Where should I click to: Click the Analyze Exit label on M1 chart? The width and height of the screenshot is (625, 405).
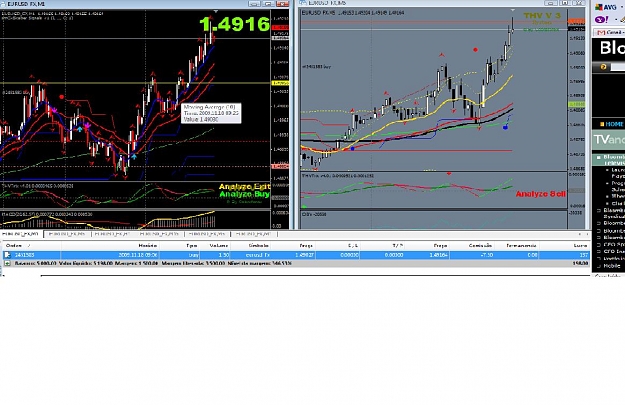(245, 187)
